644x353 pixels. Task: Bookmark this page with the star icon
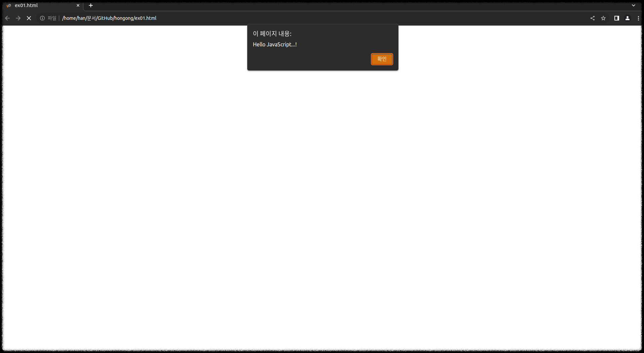[603, 18]
